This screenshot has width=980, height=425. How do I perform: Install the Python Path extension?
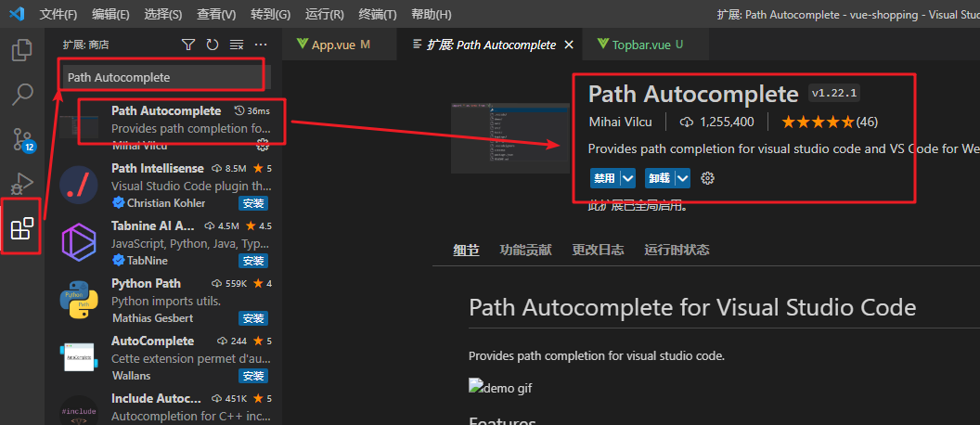click(x=253, y=318)
